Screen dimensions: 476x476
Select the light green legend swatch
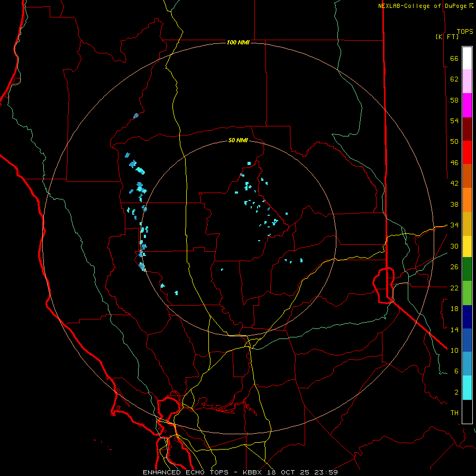(467, 293)
